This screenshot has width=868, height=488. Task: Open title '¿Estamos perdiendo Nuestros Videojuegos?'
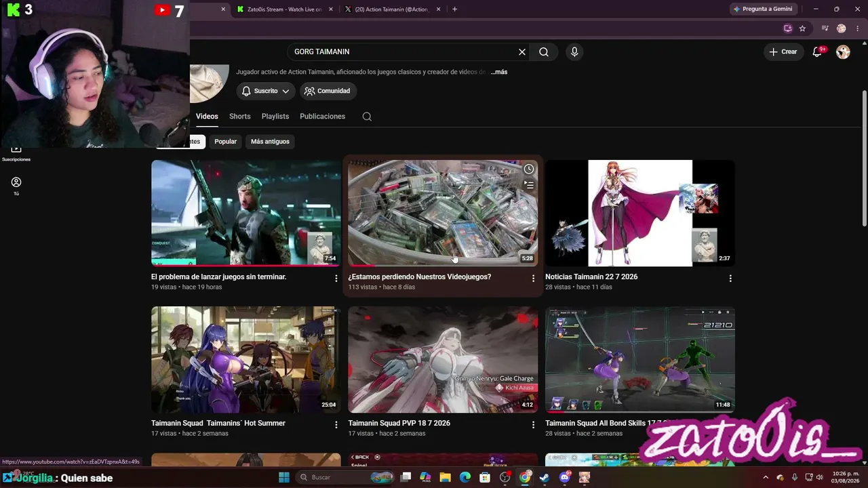click(420, 277)
